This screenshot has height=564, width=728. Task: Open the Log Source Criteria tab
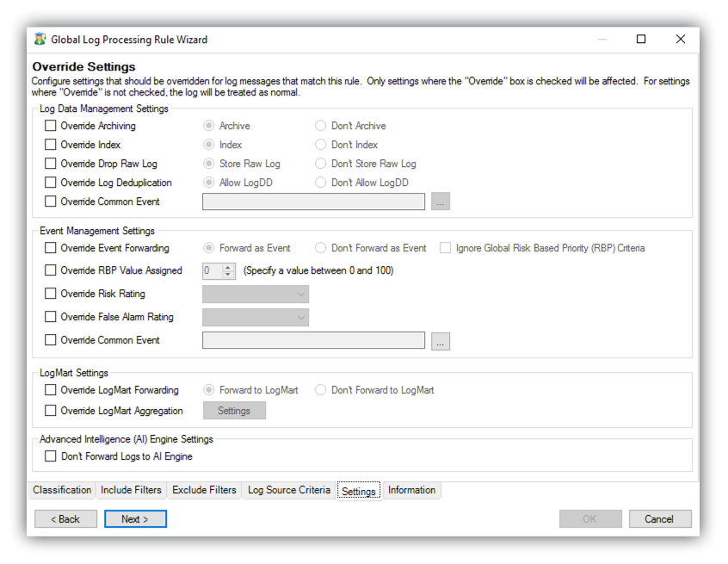coord(287,489)
